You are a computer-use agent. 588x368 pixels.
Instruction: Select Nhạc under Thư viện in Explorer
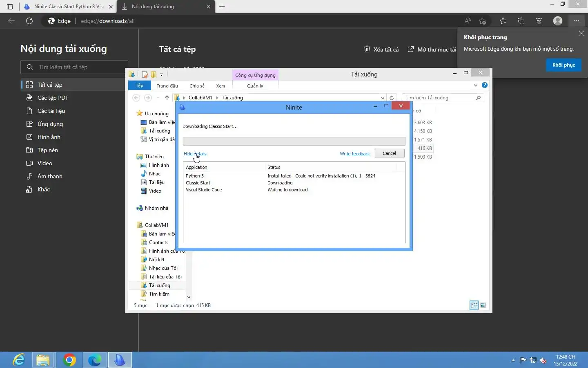[x=154, y=174]
